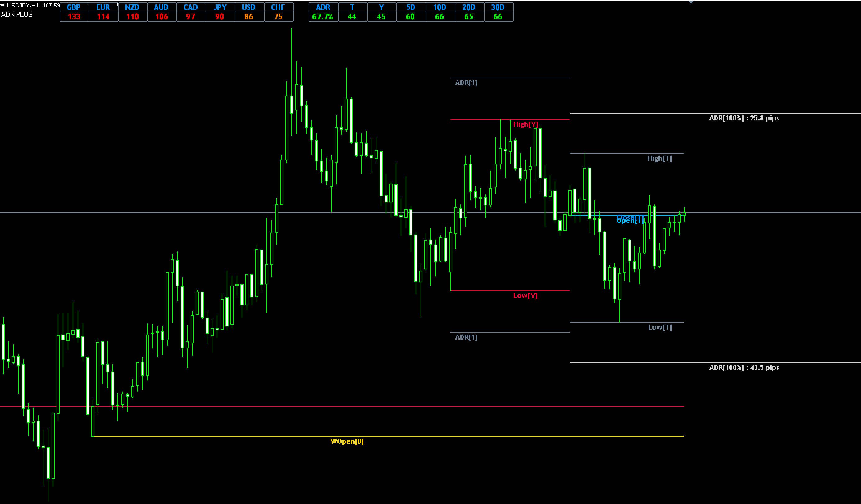Select the GBP header cell
861x504 pixels.
[x=74, y=7]
